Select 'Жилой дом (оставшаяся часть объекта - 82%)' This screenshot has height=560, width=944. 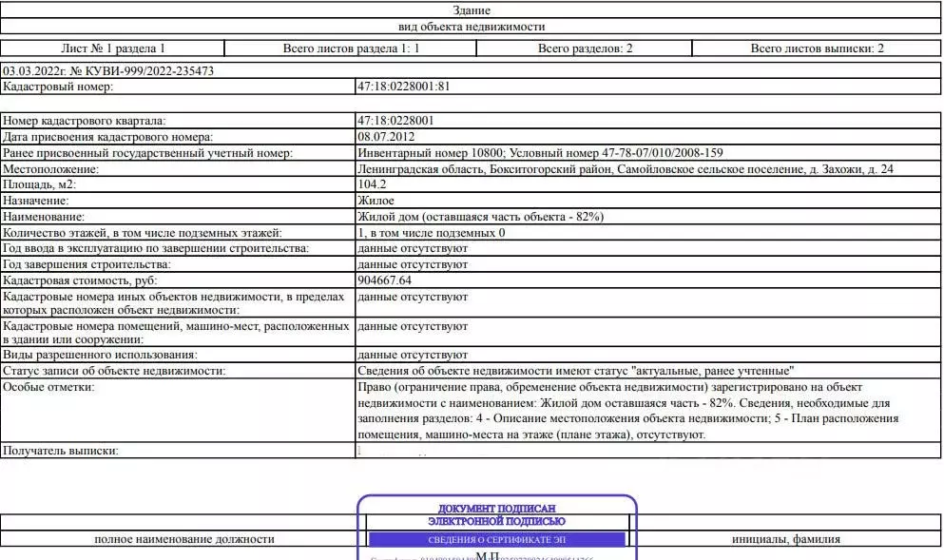[x=480, y=217]
